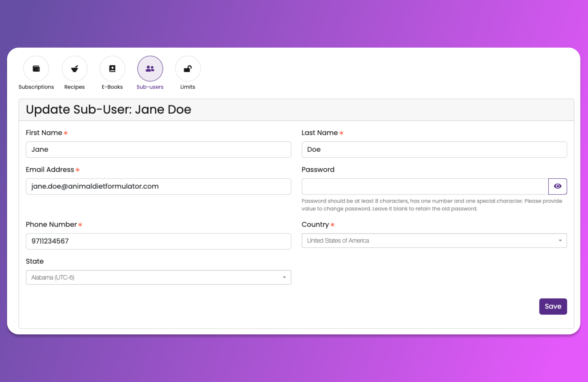Expand the State dropdown arrow
This screenshot has width=588, height=382.
coord(284,277)
